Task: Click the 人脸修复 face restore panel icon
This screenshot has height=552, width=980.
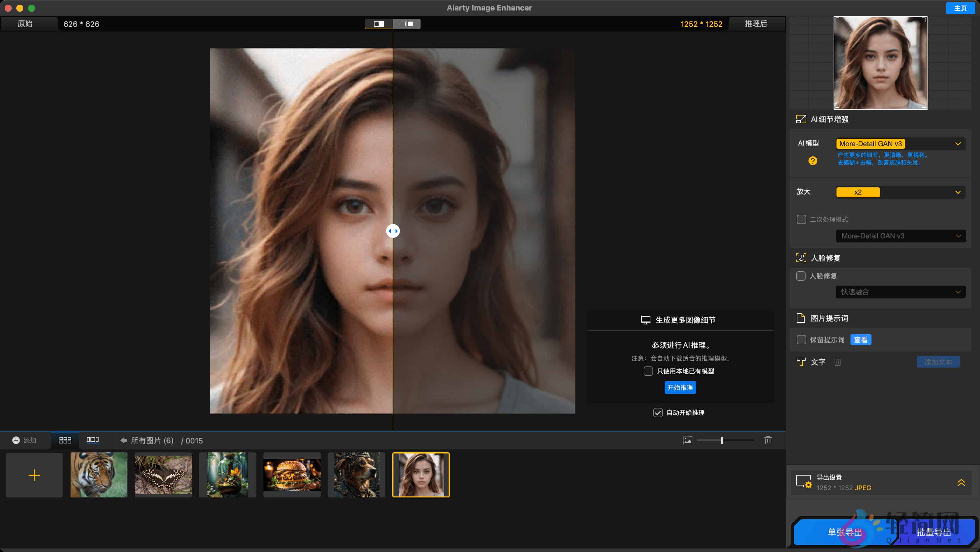Action: [x=801, y=258]
